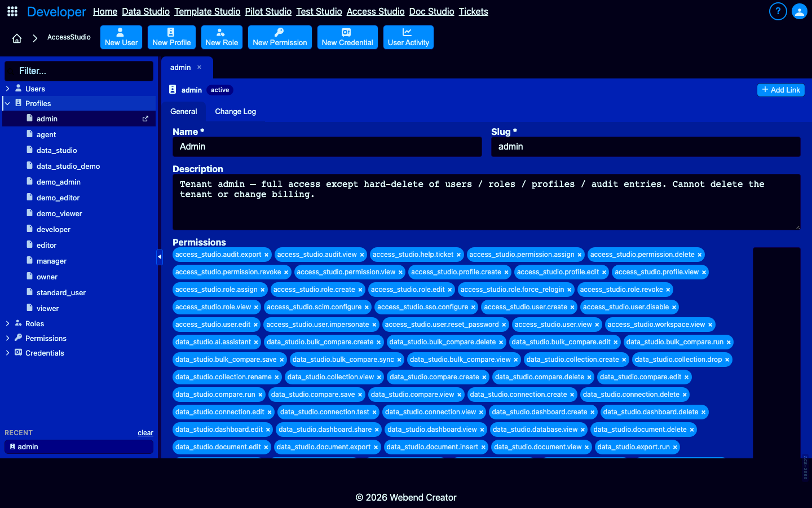Open the User Activity chart button
Viewport: 812px width, 508px height.
tap(408, 37)
